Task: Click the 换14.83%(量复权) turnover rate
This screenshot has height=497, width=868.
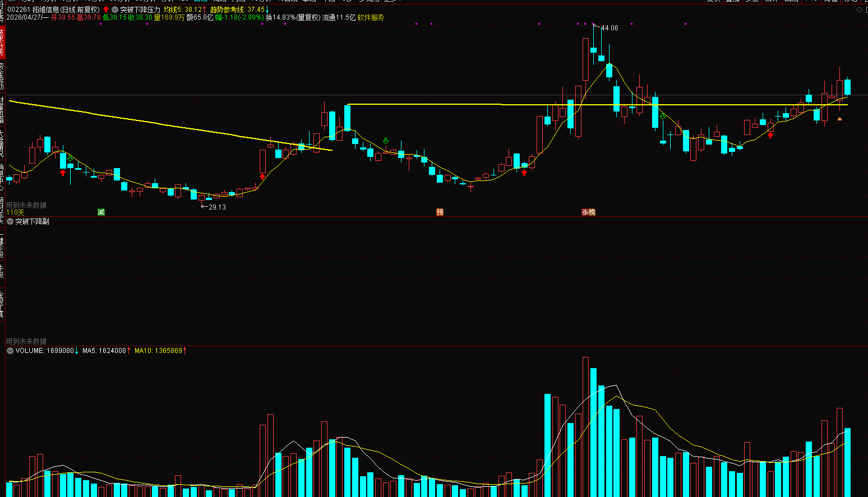Action: [293, 17]
